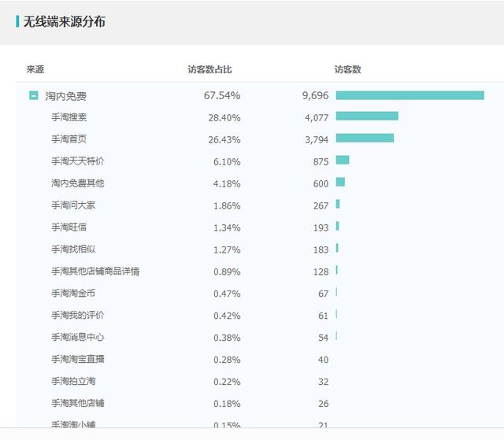Click the 来源 column header
The image size is (504, 440).
pos(35,69)
